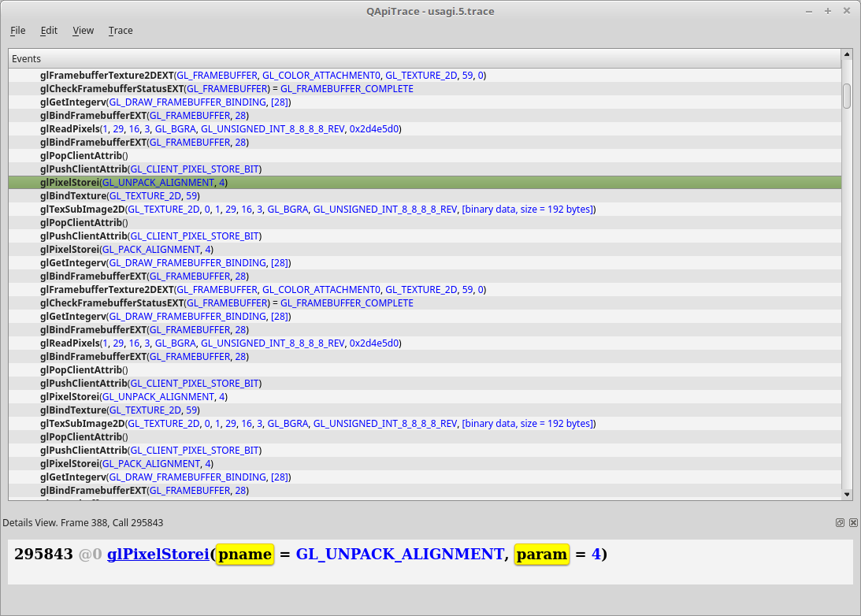Open the Trace menu
861x616 pixels.
click(121, 31)
